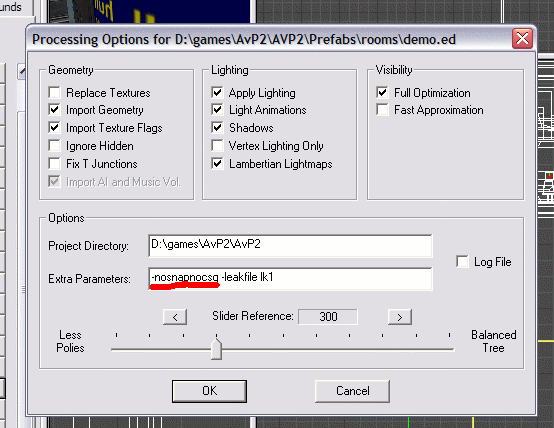Check the Fix T Junctions box
Screen dimensions: 554x428
(54, 163)
